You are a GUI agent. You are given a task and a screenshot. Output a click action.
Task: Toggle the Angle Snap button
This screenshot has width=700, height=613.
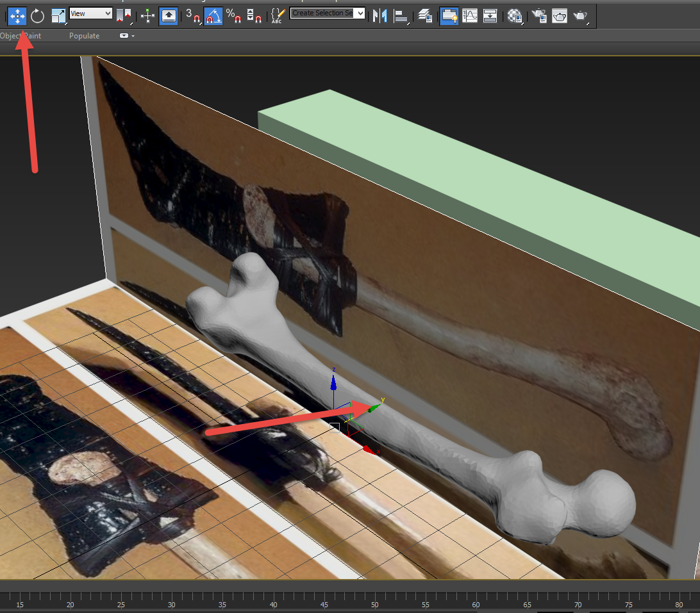click(x=213, y=16)
